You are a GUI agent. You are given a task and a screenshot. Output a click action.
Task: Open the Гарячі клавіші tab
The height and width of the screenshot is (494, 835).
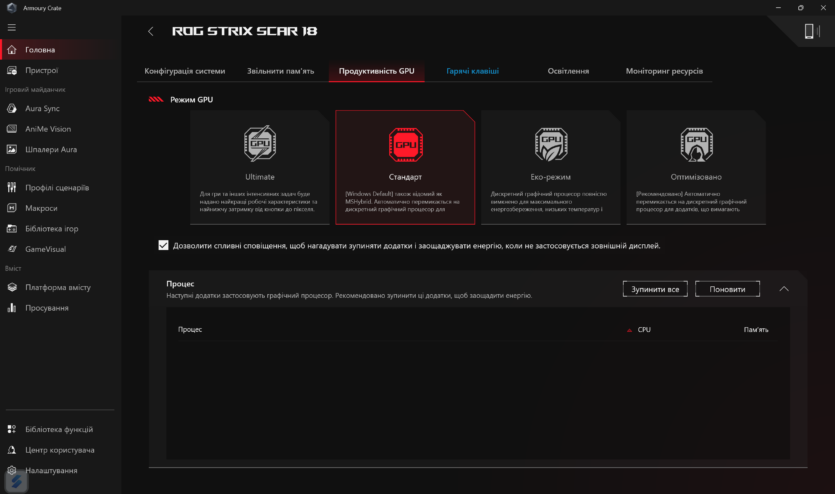coord(472,71)
